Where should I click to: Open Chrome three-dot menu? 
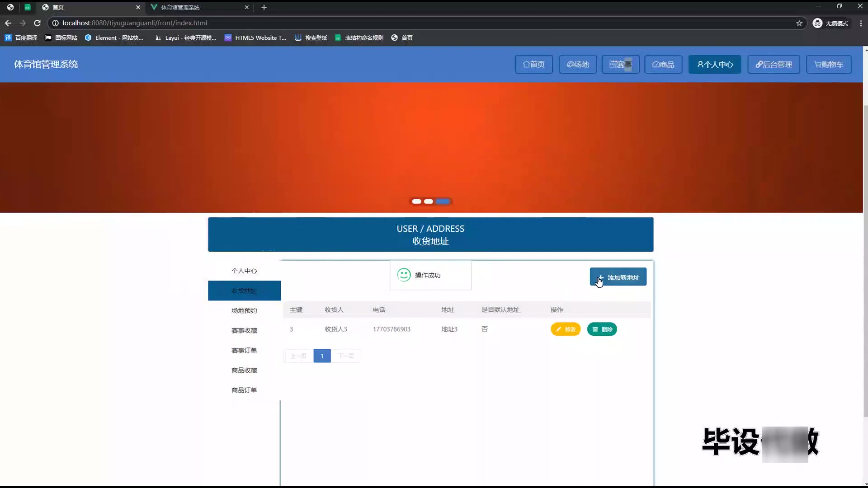[x=861, y=23]
